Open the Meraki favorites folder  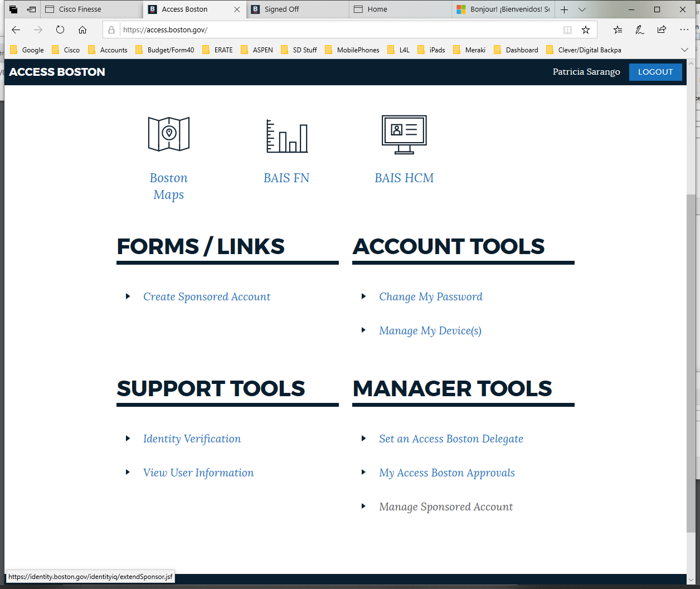(469, 50)
